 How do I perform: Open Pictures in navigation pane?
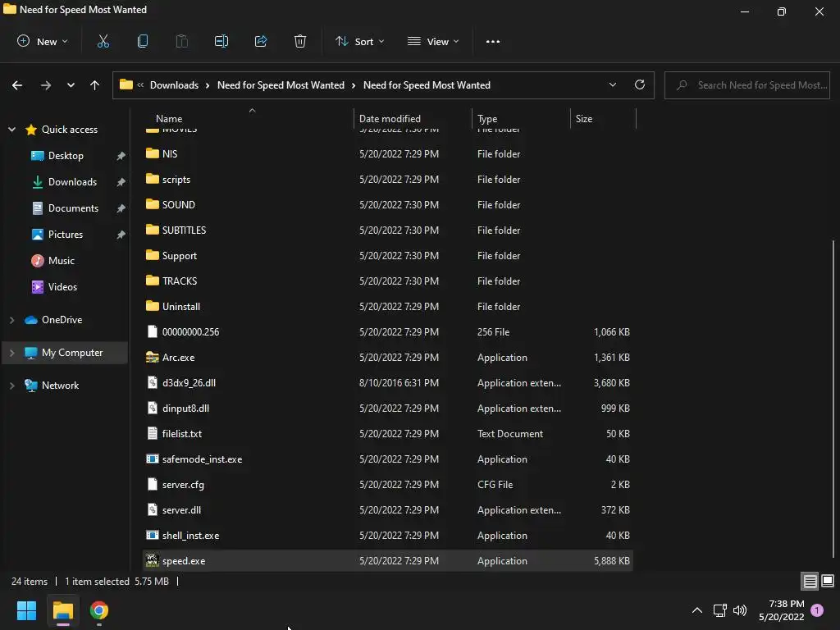[x=66, y=234]
